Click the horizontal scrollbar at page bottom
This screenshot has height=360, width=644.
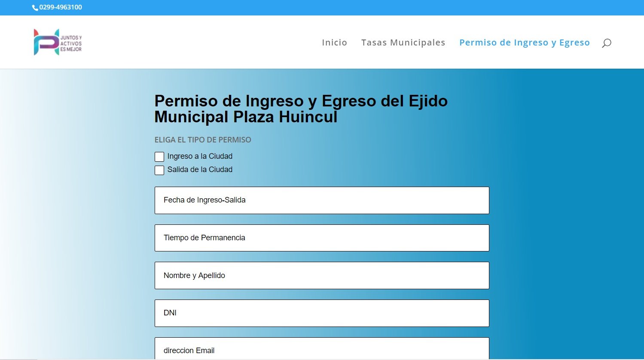(19, 359)
